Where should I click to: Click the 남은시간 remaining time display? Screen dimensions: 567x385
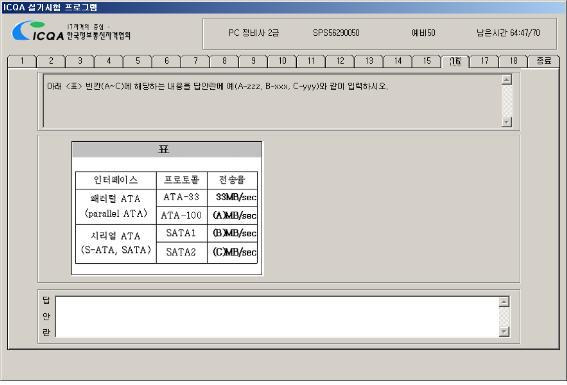(x=508, y=33)
